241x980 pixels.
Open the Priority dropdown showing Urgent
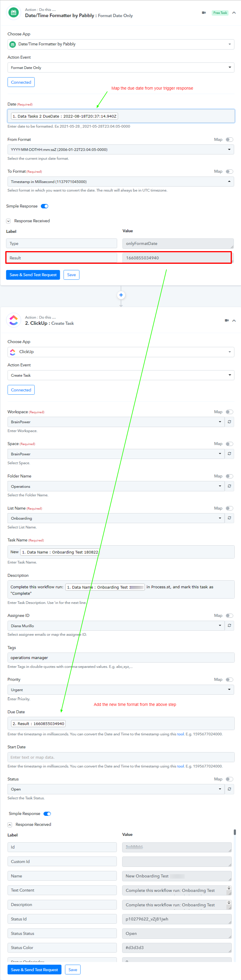(x=120, y=690)
